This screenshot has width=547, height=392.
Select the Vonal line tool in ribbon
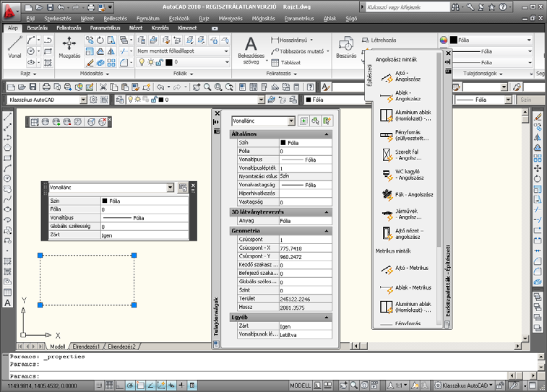14,48
